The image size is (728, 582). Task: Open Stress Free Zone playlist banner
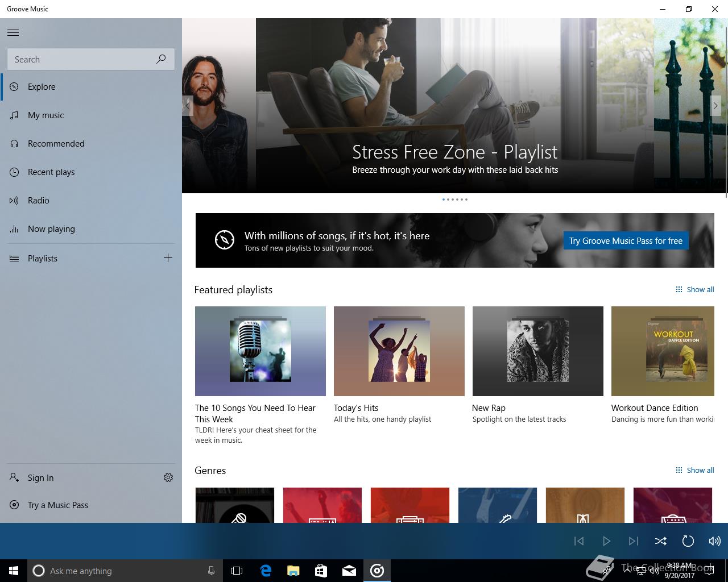[x=455, y=106]
